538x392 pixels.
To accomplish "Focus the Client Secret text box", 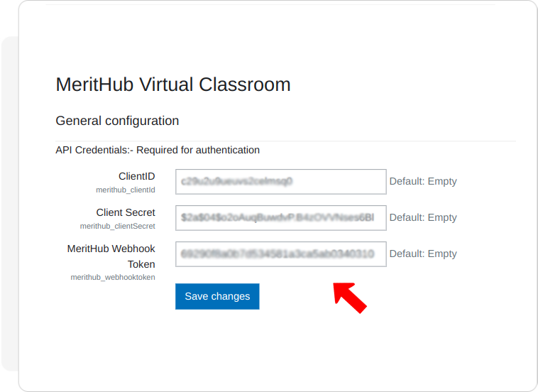I will 280,218.
